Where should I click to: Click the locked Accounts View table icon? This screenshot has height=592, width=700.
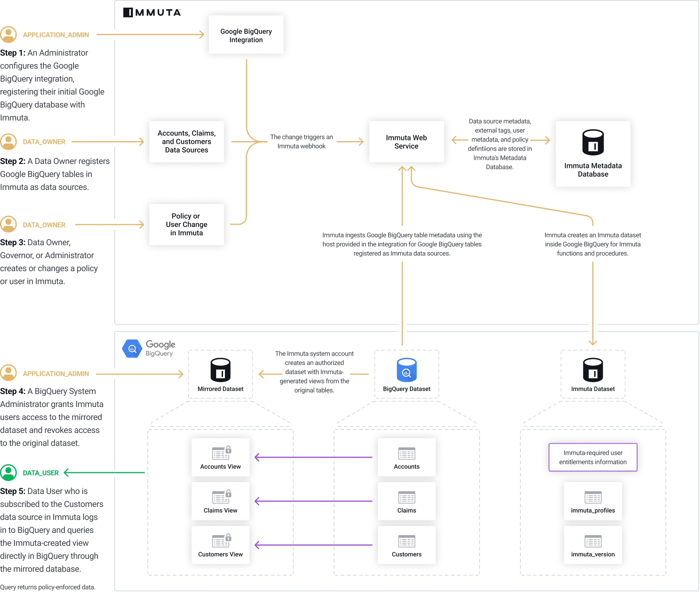coord(221,453)
